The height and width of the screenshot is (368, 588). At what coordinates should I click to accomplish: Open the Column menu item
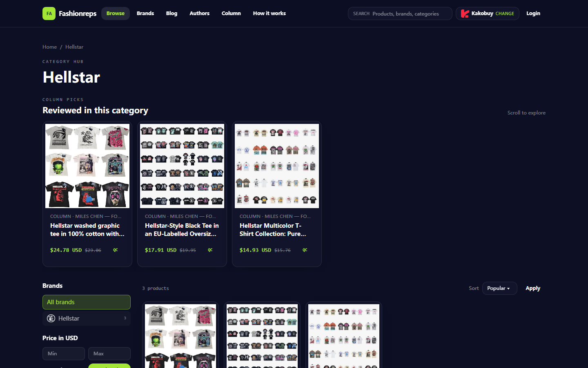(231, 13)
